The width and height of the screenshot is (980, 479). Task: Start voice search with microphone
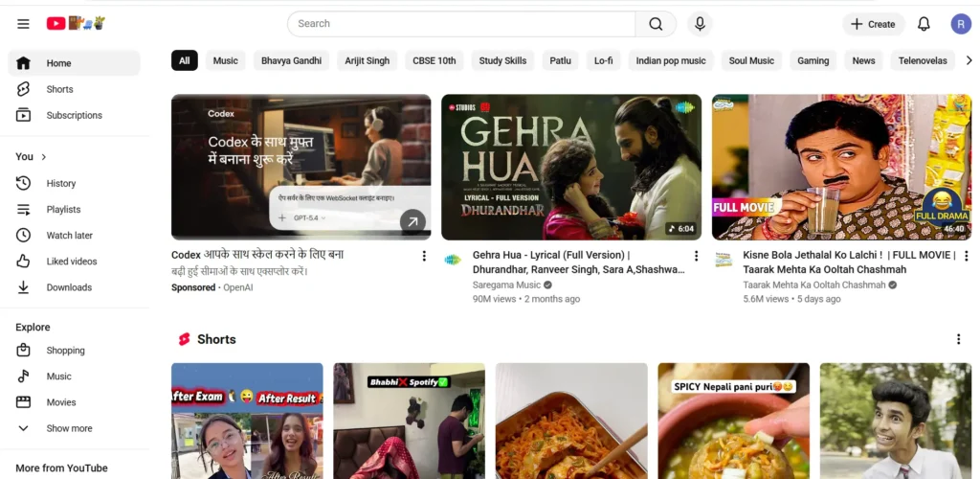pyautogui.click(x=700, y=24)
